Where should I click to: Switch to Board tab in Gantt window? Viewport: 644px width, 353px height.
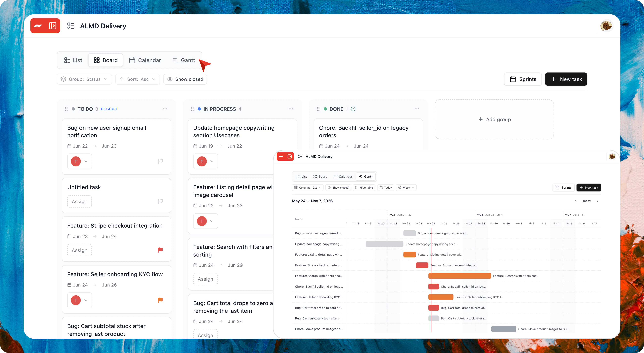point(320,177)
